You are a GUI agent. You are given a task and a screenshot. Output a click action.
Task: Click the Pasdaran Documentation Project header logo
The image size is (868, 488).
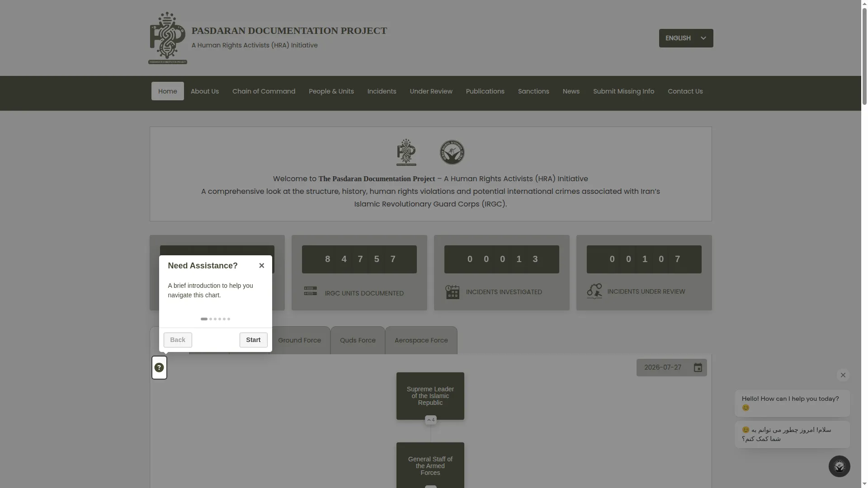point(167,38)
